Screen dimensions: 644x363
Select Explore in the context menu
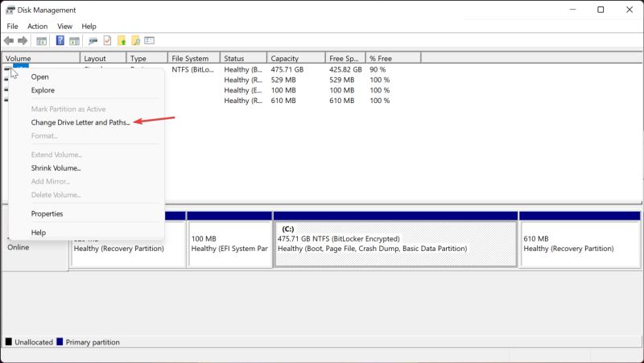[x=43, y=90]
